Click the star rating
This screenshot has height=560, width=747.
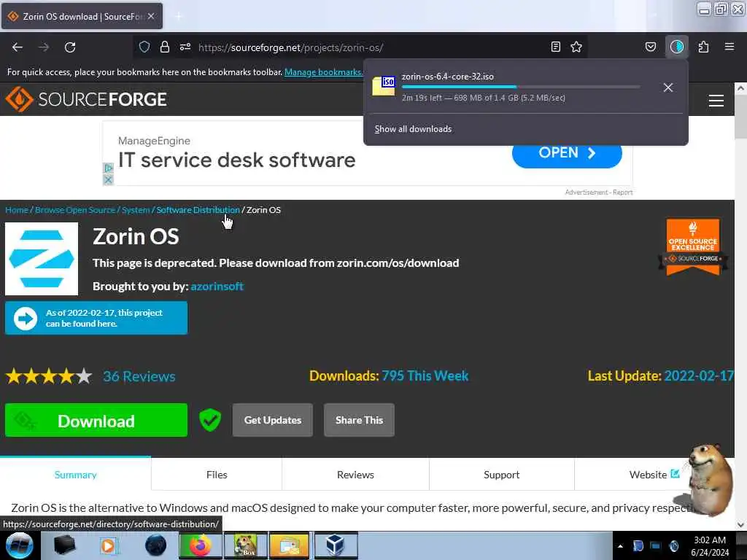[x=49, y=376]
